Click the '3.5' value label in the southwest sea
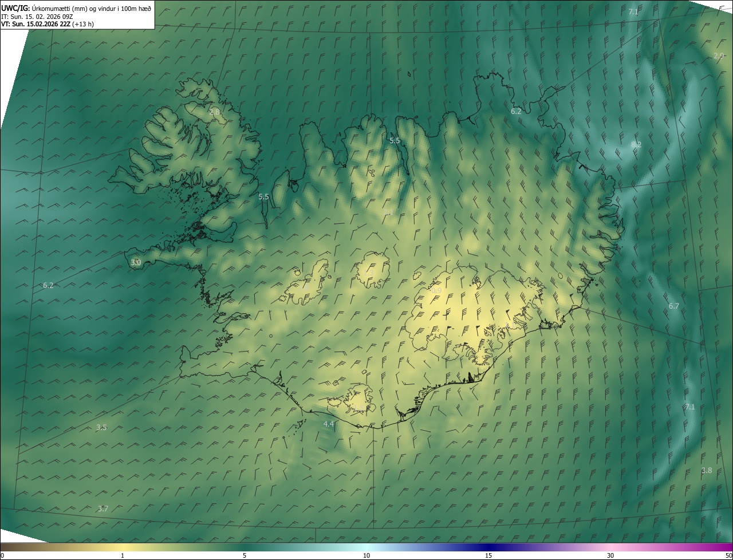 click(x=101, y=428)
